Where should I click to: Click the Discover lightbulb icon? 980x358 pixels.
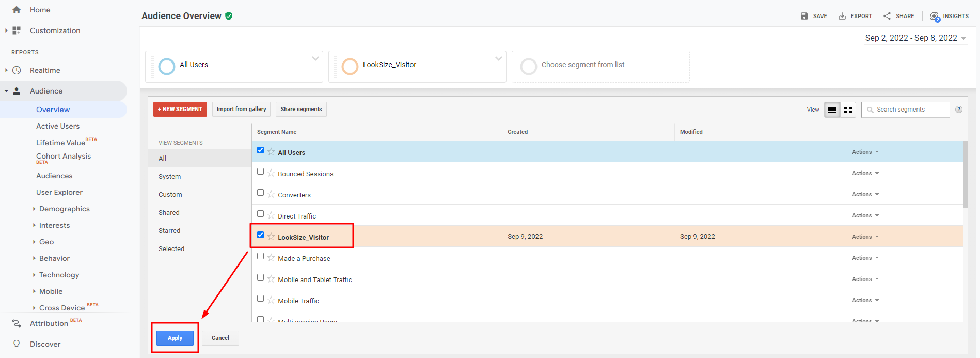tap(17, 344)
